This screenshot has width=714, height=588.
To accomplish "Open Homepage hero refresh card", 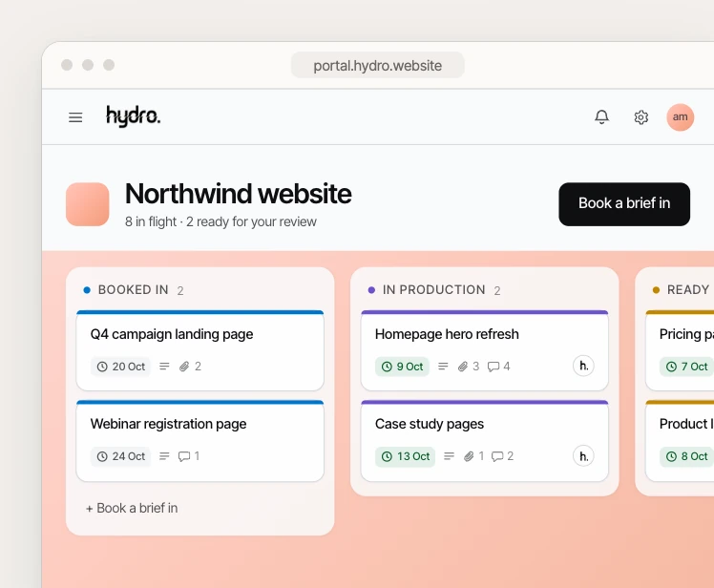I will click(x=485, y=350).
